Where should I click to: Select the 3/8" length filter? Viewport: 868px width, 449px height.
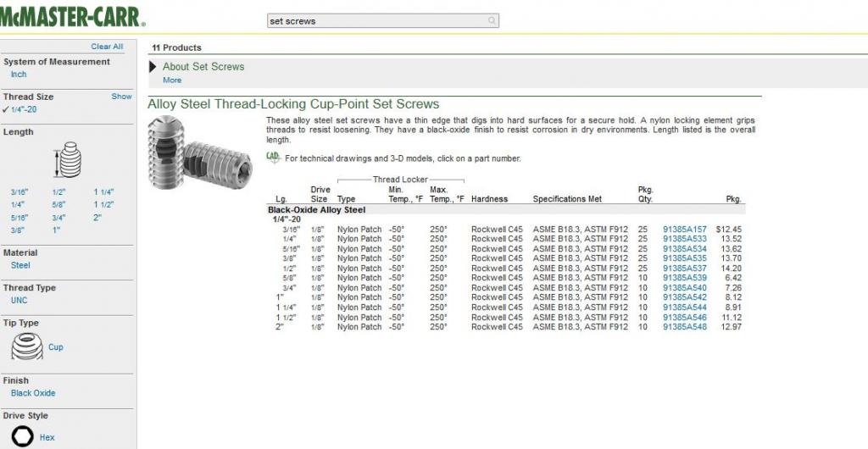click(17, 230)
